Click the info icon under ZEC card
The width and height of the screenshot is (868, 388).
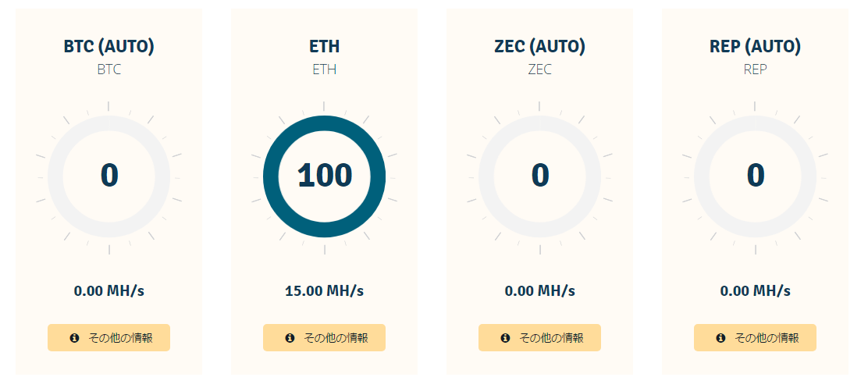(506, 338)
